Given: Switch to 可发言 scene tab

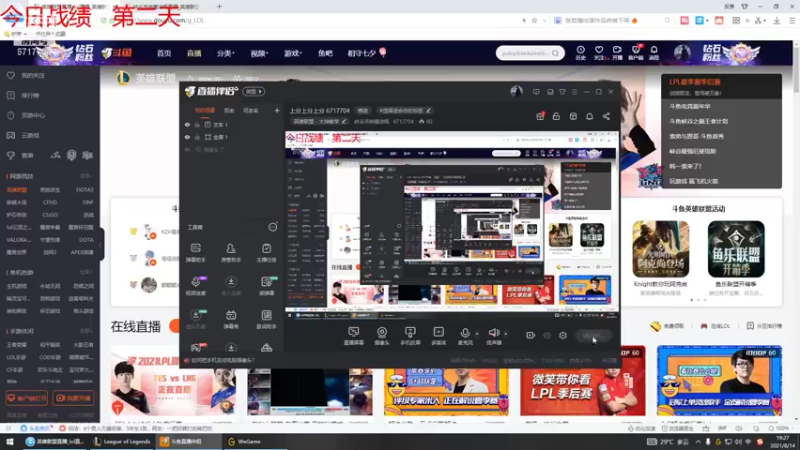Looking at the screenshot, I should point(251,110).
